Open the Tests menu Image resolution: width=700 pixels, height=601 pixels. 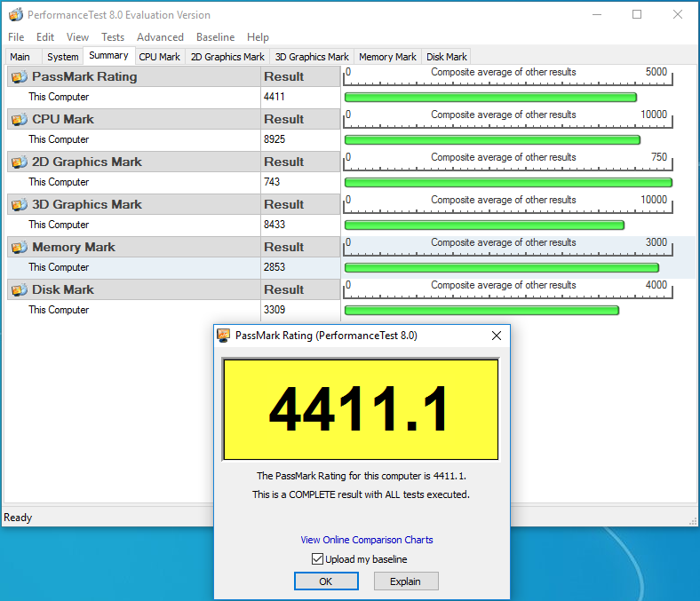coord(113,37)
